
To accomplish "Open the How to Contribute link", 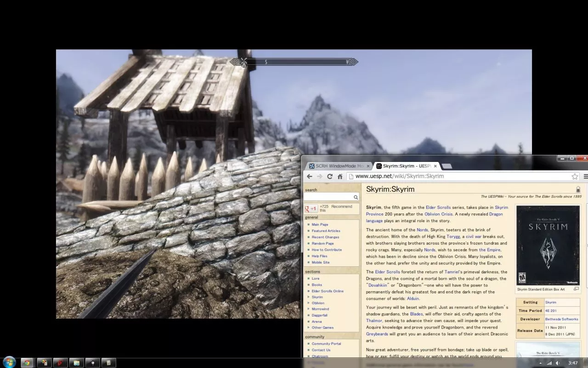I will pos(327,250).
